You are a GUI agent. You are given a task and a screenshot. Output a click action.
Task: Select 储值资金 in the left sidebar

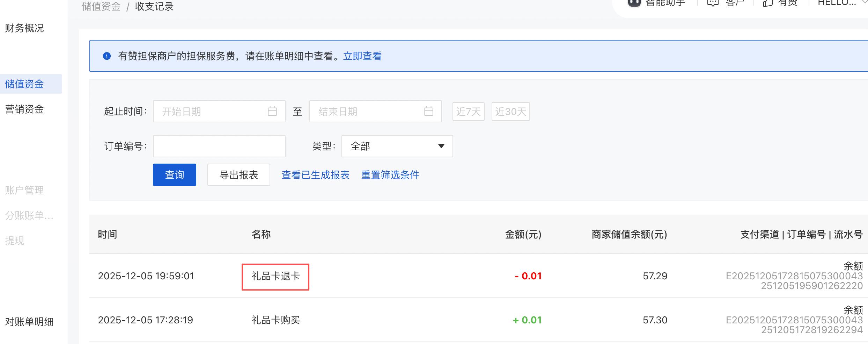[x=24, y=84]
